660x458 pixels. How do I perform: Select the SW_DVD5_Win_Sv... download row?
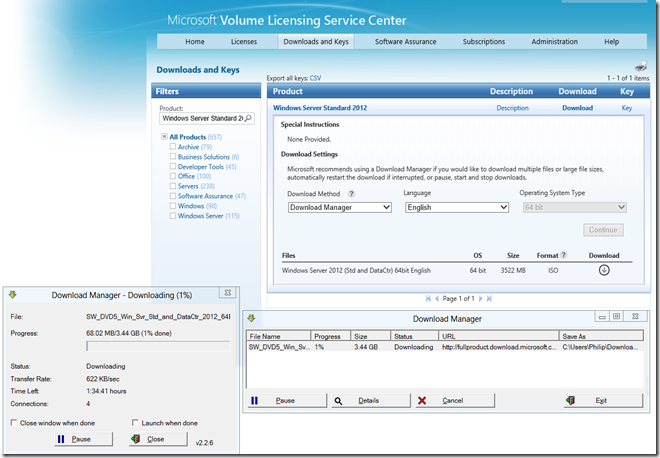pos(445,347)
